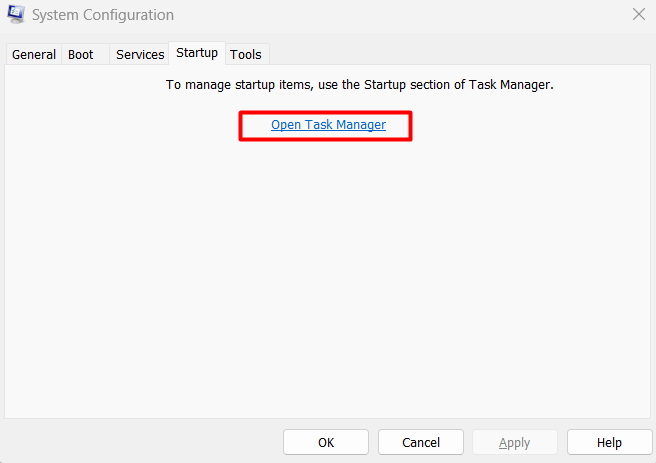Click the greyed-out Apply button

click(x=514, y=442)
